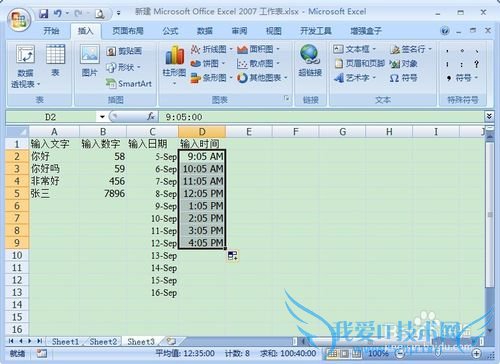Open chart dialog launcher in 图表 group
Screen dimensions: 500x364
tap(286, 98)
